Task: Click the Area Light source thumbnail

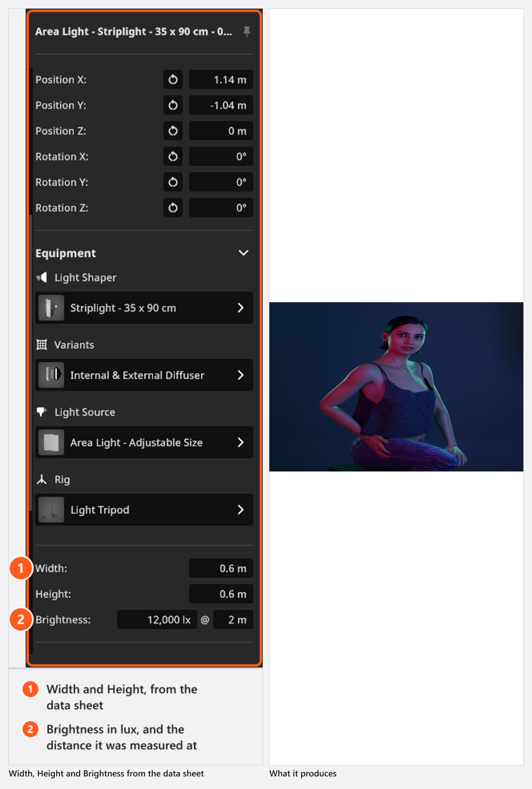Action: pyautogui.click(x=51, y=443)
